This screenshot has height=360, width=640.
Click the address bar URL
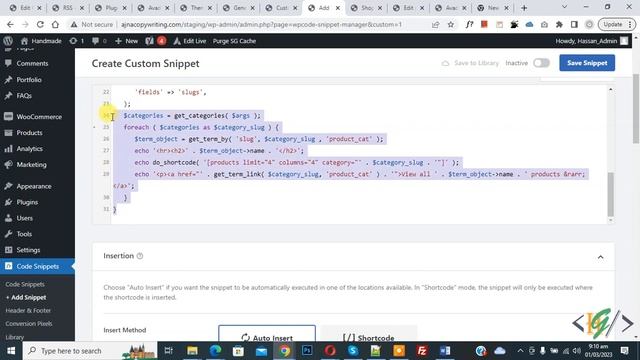pyautogui.click(x=261, y=24)
